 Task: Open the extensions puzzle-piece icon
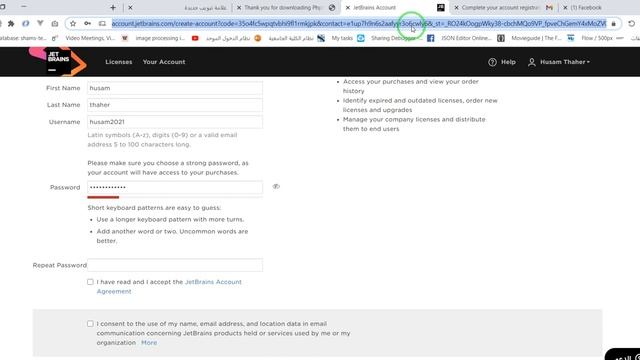tap(11, 24)
